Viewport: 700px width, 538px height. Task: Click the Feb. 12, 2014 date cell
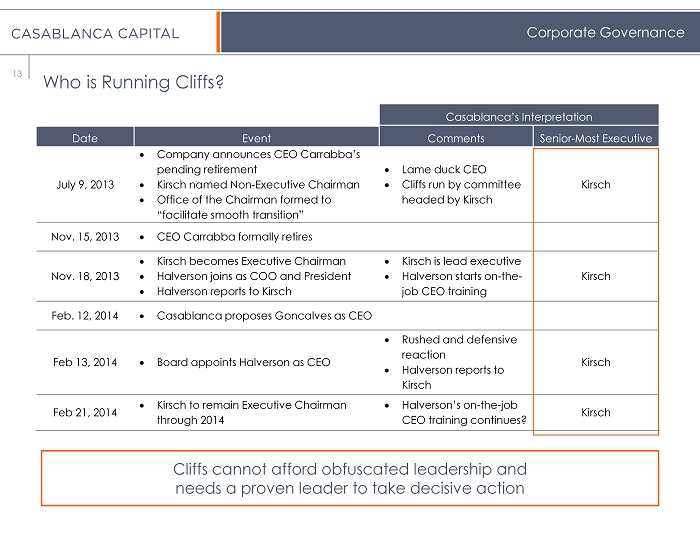[85, 316]
